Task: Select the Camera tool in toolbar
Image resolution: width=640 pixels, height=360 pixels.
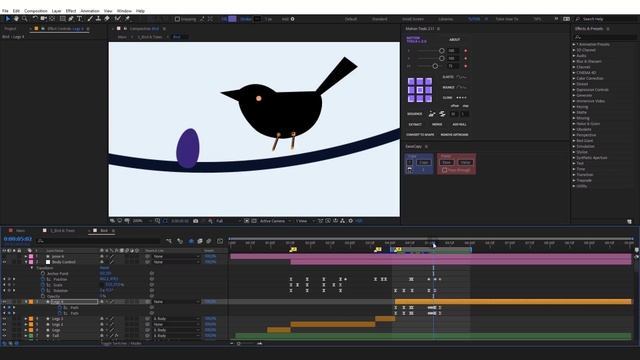Action: [43, 19]
